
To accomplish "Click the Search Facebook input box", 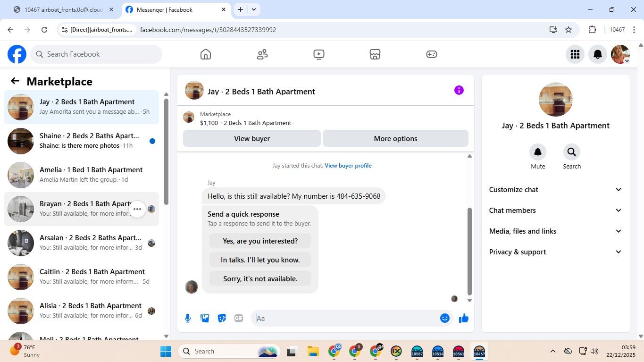I will pyautogui.click(x=96, y=54).
